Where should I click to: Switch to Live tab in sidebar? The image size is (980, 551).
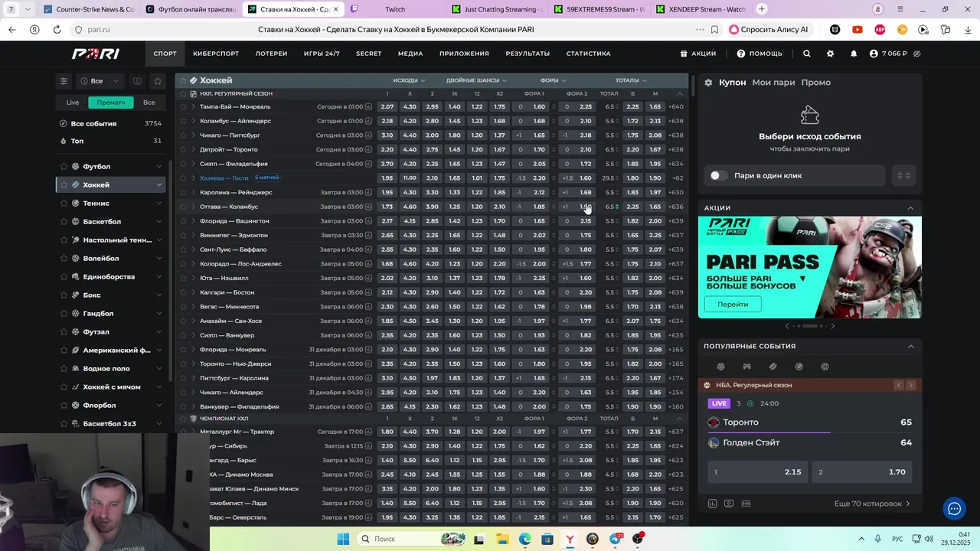73,103
